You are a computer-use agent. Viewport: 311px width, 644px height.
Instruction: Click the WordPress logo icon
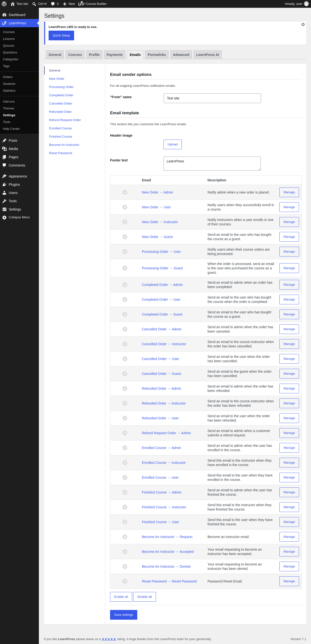(x=4, y=4)
